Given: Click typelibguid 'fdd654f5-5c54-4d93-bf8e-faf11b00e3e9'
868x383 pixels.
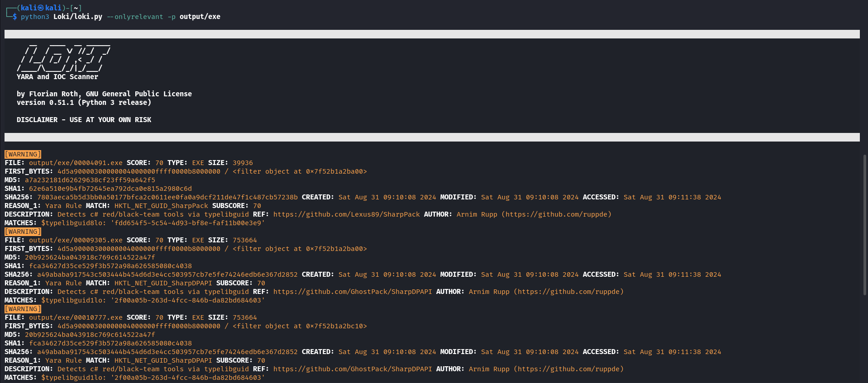Looking at the screenshot, I should tap(188, 223).
